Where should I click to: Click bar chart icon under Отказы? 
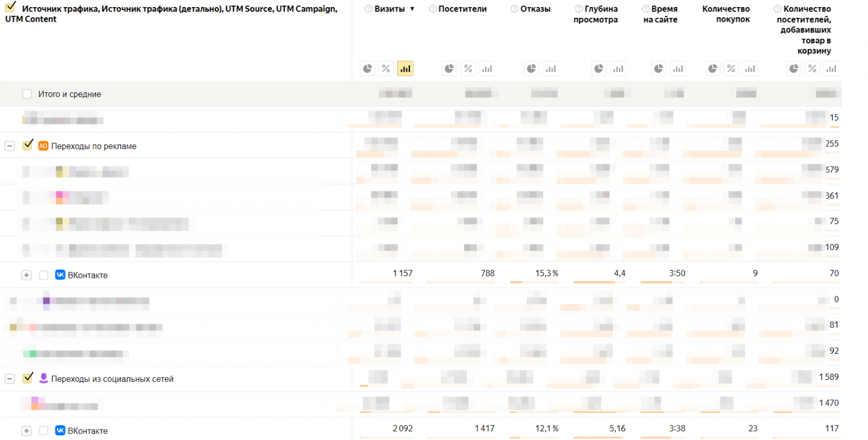(x=551, y=68)
